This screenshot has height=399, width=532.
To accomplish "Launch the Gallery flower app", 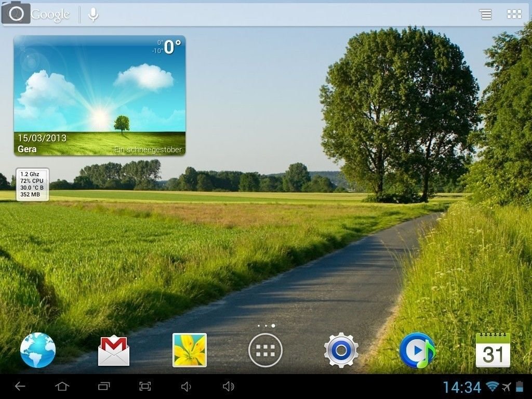I will point(189,350).
